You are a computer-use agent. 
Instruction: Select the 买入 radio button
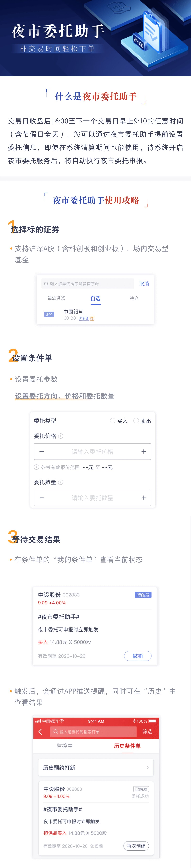tap(113, 421)
